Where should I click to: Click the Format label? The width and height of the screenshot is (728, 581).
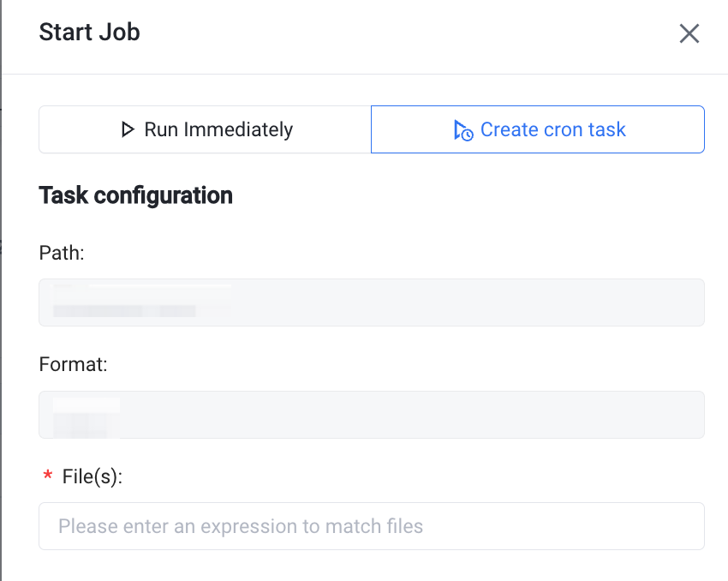click(x=73, y=364)
